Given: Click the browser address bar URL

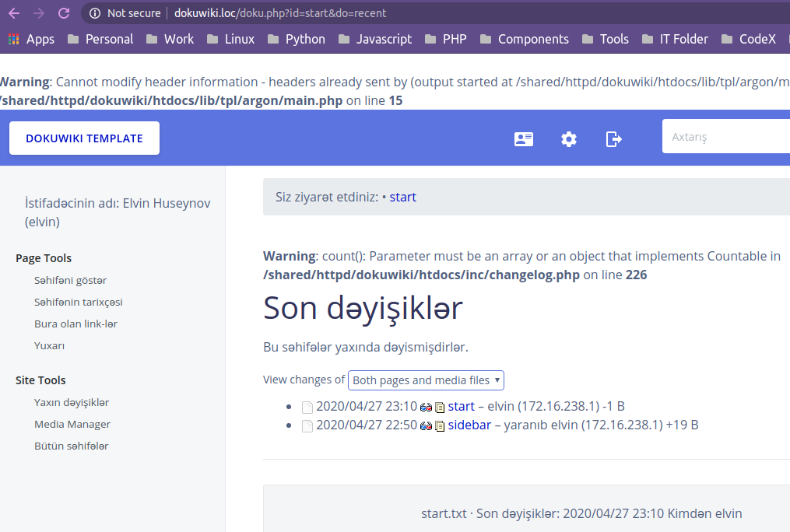Looking at the screenshot, I should coord(280,13).
